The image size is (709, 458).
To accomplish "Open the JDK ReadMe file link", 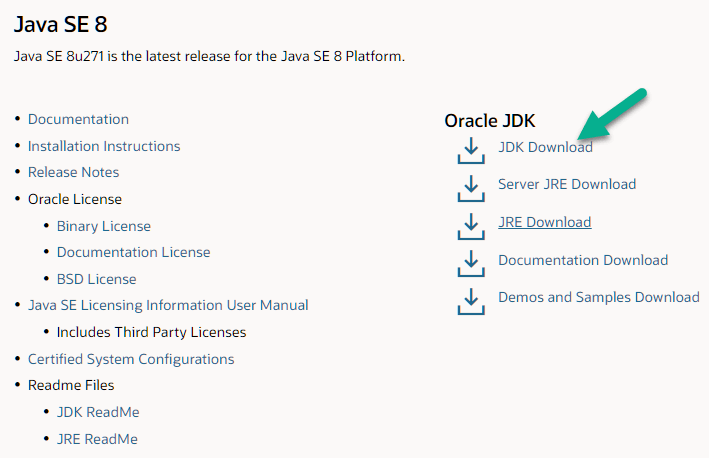I will 98,412.
